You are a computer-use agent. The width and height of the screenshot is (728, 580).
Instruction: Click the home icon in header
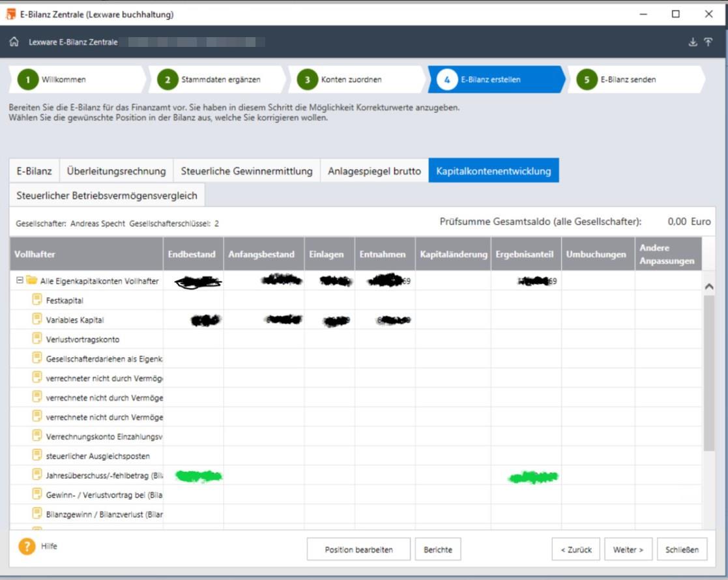click(14, 42)
